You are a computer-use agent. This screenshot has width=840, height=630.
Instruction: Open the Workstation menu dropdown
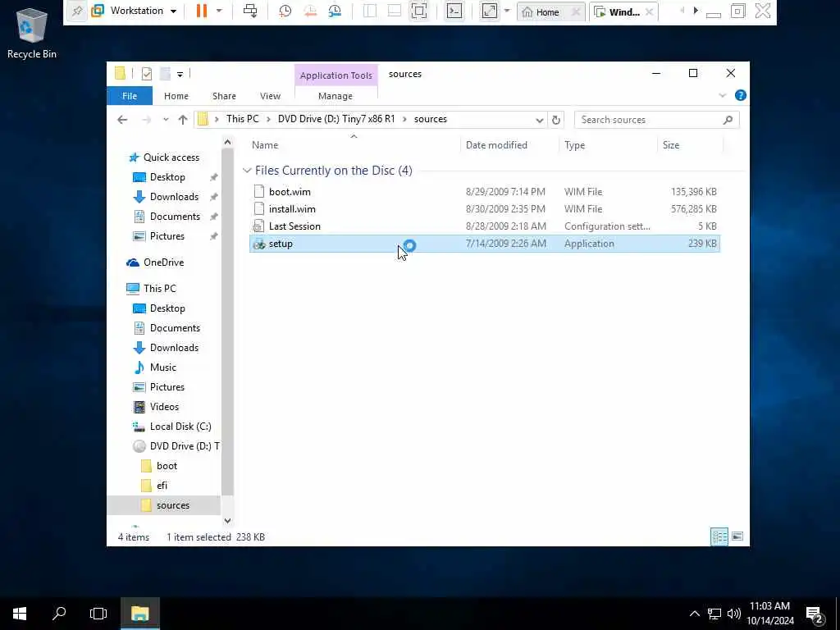tap(135, 11)
